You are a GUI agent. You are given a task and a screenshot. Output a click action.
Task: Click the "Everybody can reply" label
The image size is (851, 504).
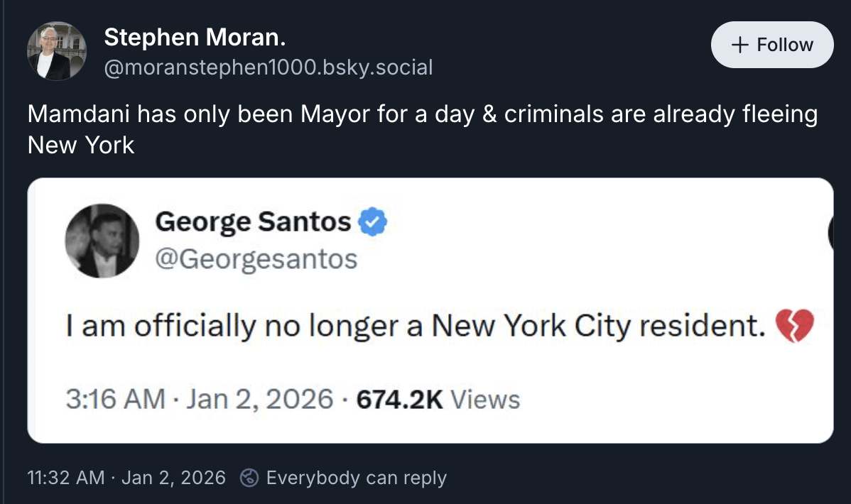click(356, 478)
